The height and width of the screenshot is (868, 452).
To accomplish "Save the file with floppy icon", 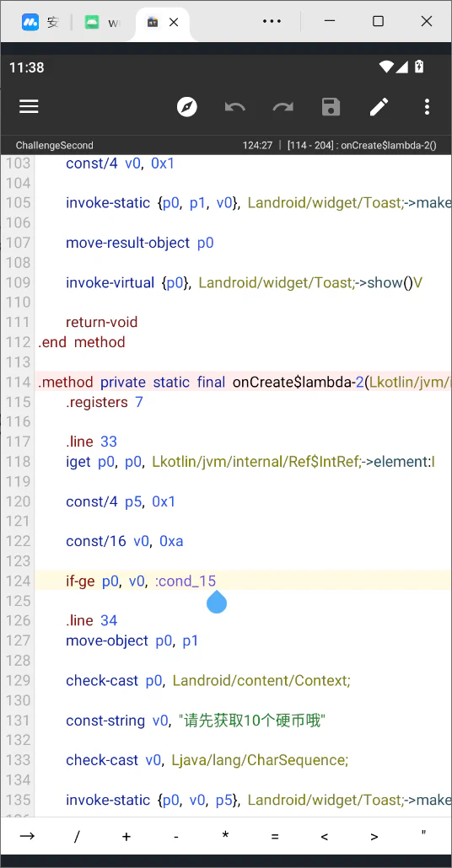I will click(x=331, y=106).
